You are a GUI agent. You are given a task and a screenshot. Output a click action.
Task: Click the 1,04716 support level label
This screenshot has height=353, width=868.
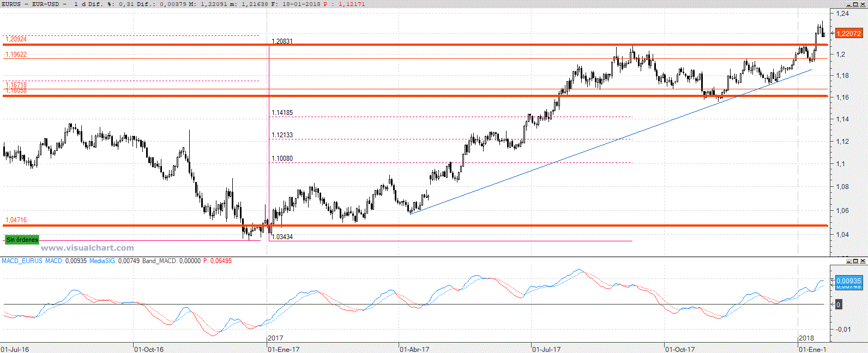click(16, 220)
